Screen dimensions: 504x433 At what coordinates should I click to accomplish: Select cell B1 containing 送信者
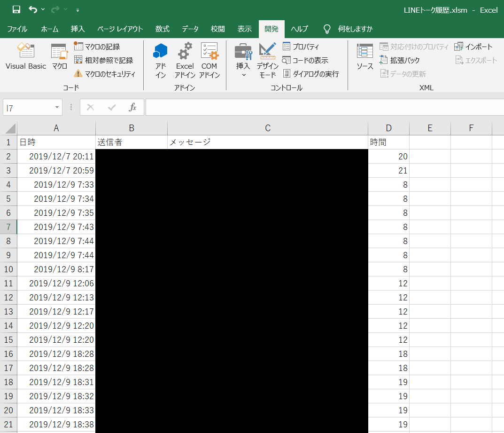(x=132, y=142)
